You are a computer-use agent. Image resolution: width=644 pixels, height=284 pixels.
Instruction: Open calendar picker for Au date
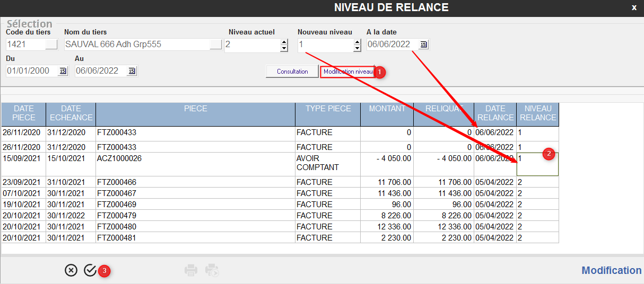pos(132,71)
